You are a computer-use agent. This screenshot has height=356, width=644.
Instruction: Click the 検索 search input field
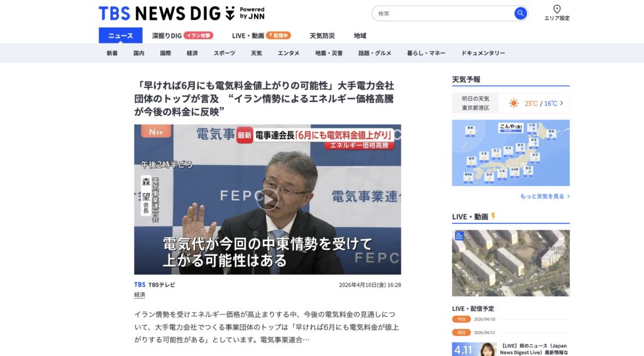[x=443, y=14]
